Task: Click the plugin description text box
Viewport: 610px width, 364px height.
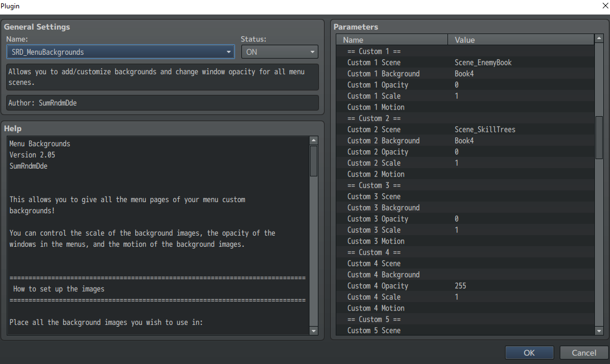Action: pos(163,77)
